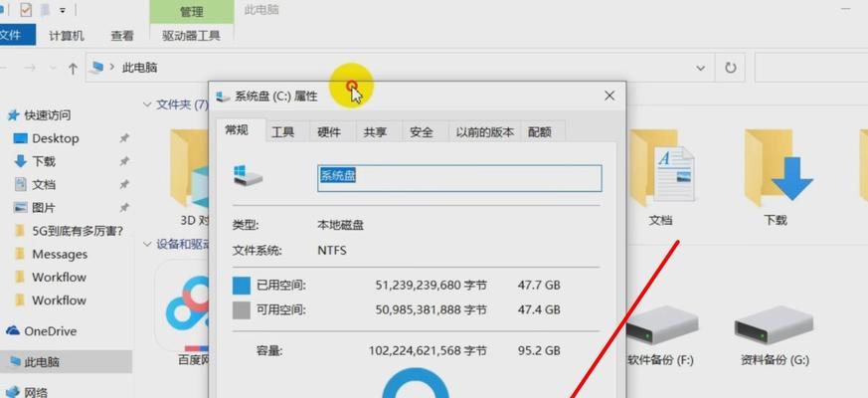The height and width of the screenshot is (398, 868).
Task: Open the 驱动器工具 ribbon tab
Action: pos(192,36)
